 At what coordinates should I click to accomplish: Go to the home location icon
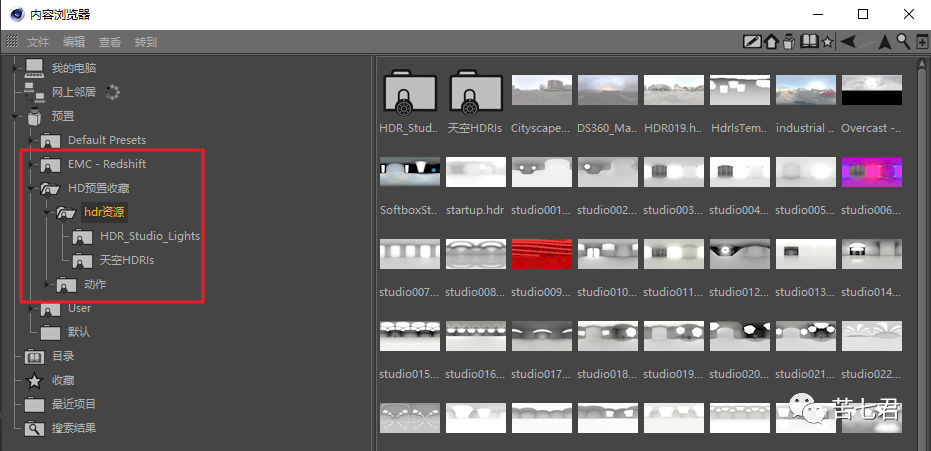coord(771,42)
